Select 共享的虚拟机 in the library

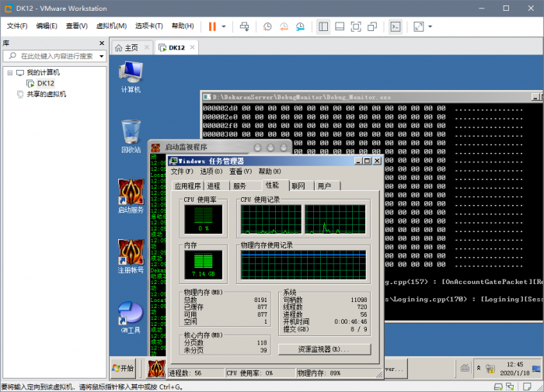[47, 94]
